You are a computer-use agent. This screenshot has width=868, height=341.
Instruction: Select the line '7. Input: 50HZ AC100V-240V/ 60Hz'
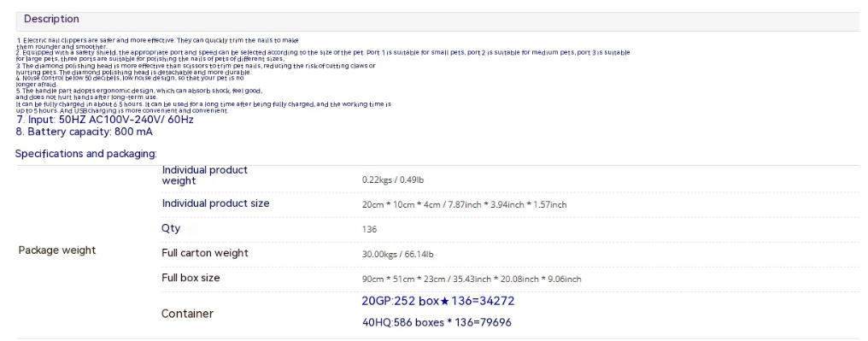coord(104,120)
